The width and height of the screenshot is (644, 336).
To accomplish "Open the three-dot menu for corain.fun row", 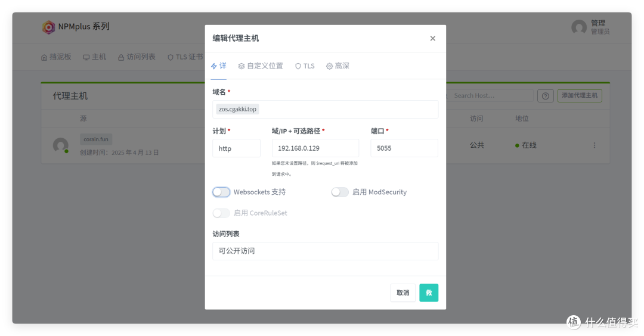I will click(595, 145).
